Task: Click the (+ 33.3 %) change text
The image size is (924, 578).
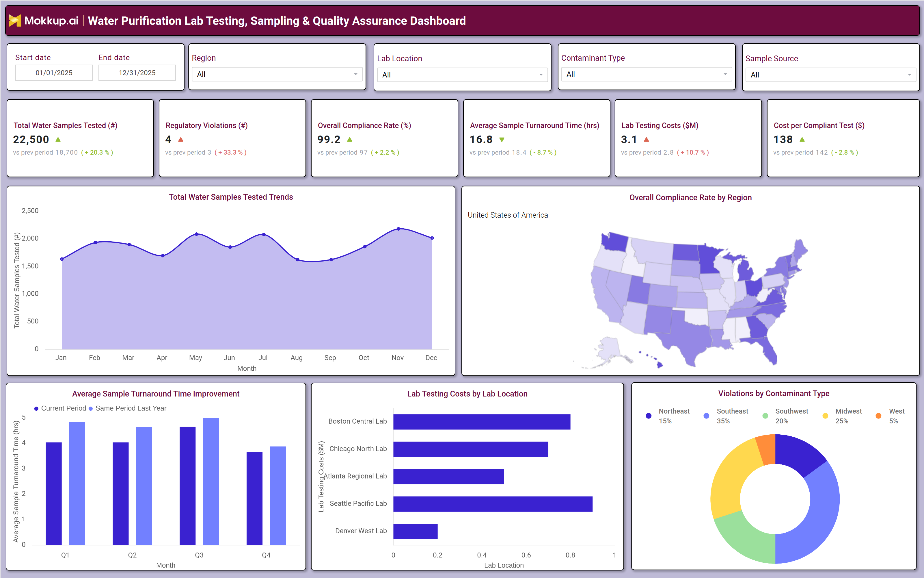Action: 231,153
